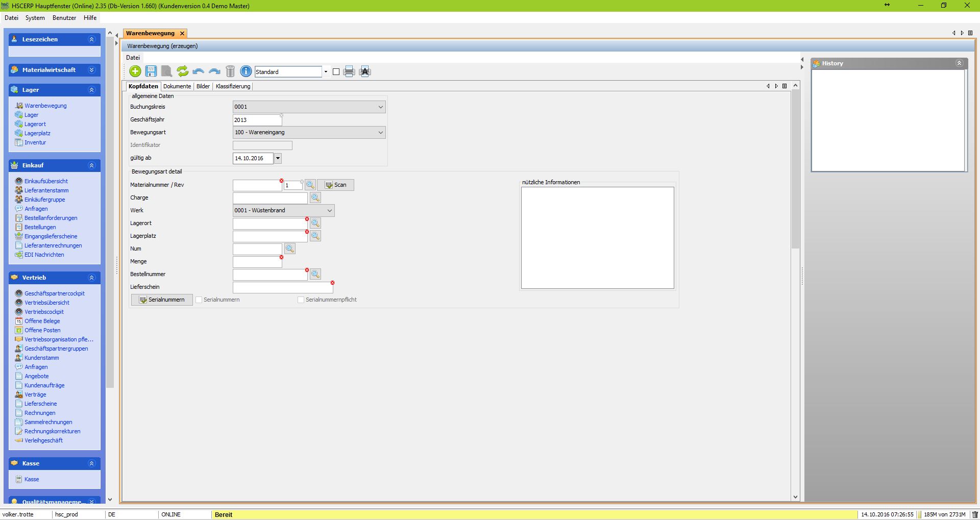Click the printer icon in toolbar
The height and width of the screenshot is (520, 980).
349,71
